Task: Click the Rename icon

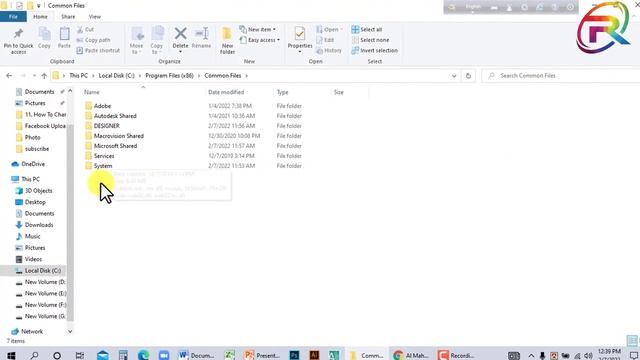Action: (202, 33)
